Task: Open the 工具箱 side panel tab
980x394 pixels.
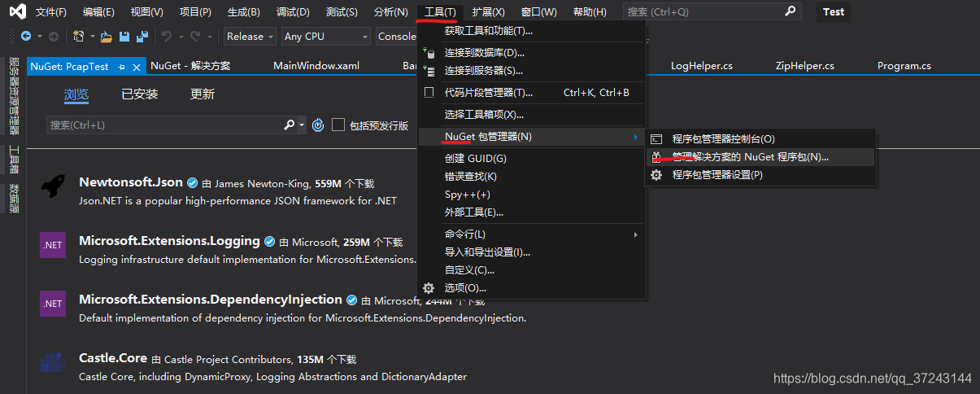Action: [x=14, y=160]
